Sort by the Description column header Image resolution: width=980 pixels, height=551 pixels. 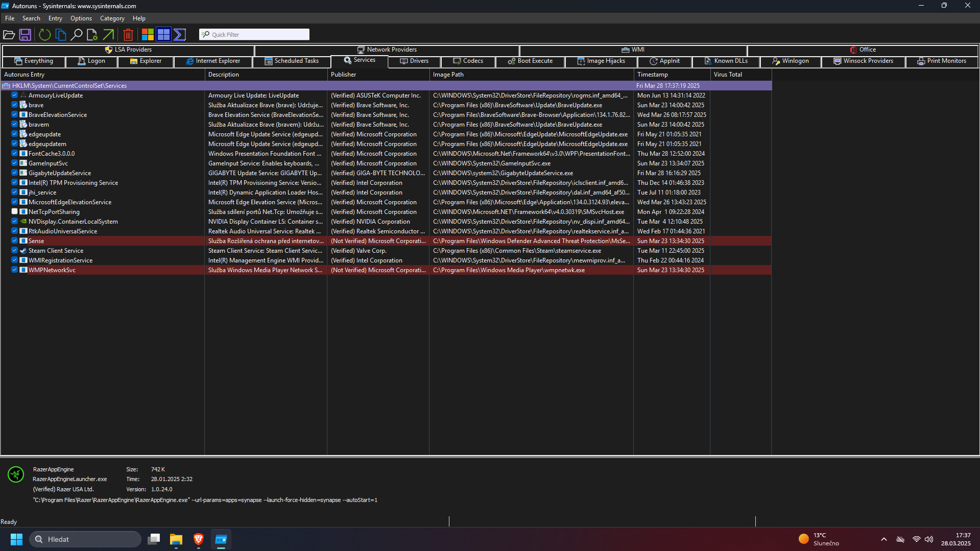[266, 75]
